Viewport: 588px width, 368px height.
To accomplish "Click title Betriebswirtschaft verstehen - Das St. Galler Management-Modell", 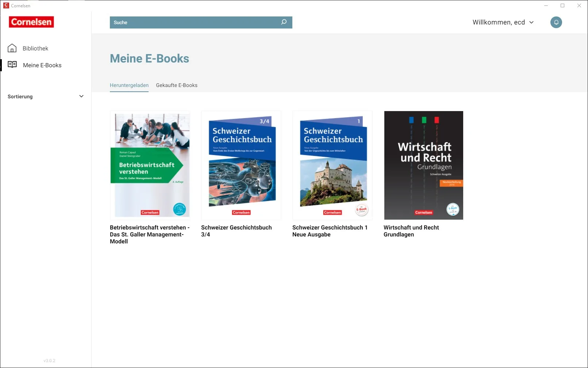I will 150,234.
